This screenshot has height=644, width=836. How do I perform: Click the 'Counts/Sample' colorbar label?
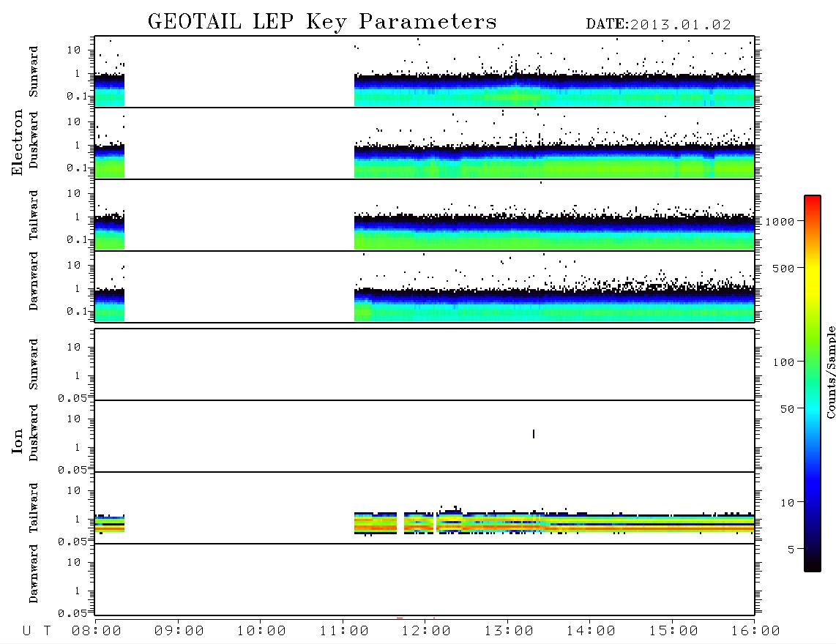point(831,372)
